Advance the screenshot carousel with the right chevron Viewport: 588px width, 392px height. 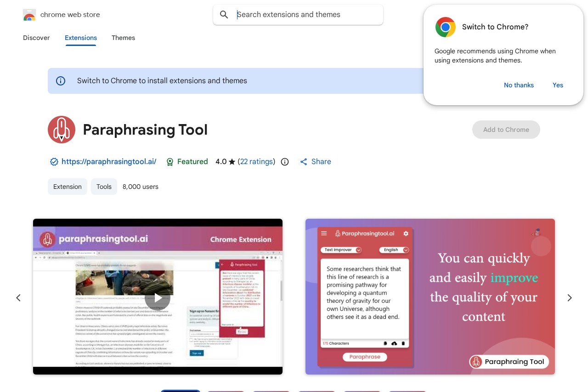(569, 298)
